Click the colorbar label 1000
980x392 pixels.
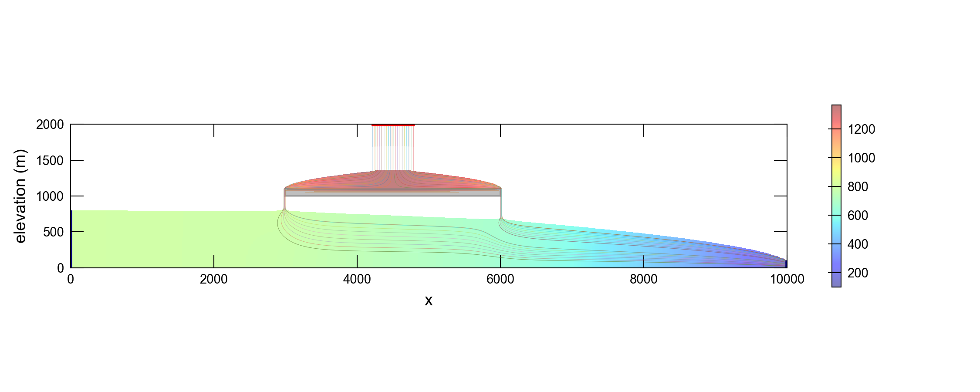coord(861,158)
